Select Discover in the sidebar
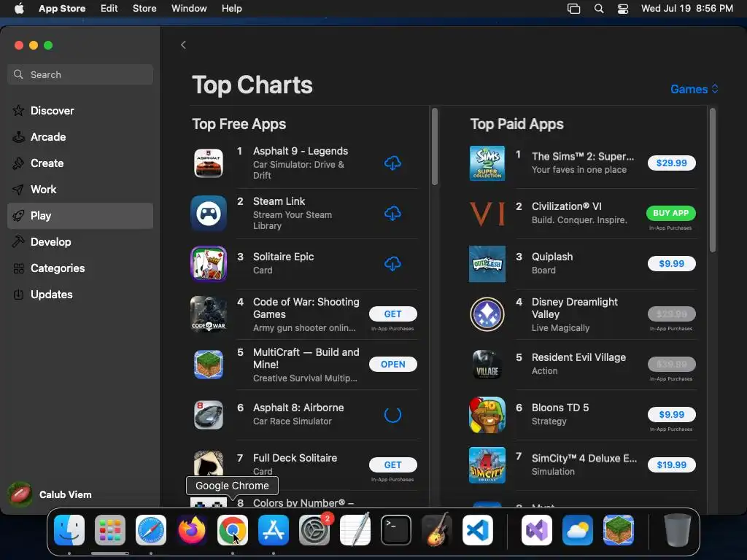Viewport: 747px width, 560px height. [80, 111]
